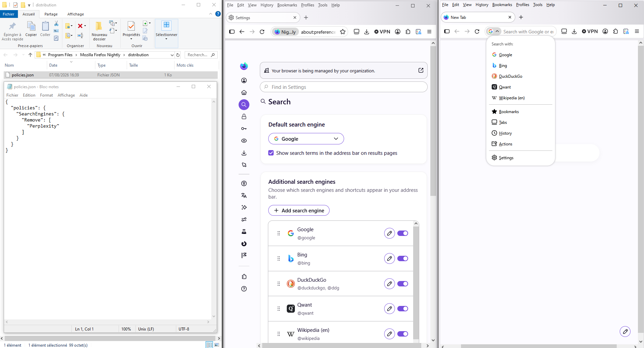Open Home category in Settings sidebar
The height and width of the screenshot is (348, 644).
(244, 93)
